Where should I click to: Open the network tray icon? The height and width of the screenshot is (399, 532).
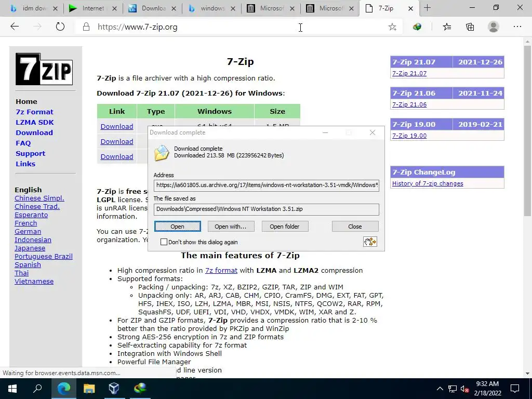click(x=453, y=389)
